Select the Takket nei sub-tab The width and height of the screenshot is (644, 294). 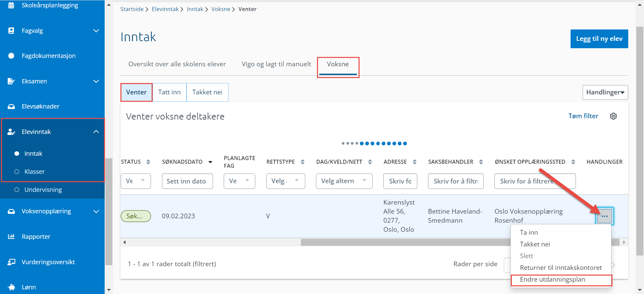pyautogui.click(x=207, y=92)
